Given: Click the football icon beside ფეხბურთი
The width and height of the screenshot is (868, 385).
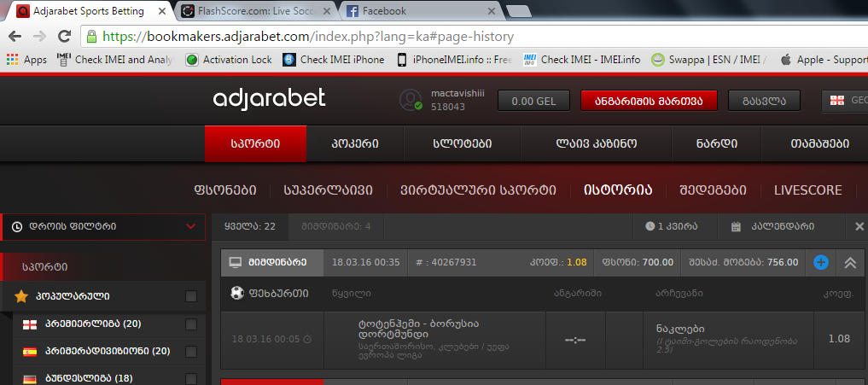Looking at the screenshot, I should [x=237, y=293].
